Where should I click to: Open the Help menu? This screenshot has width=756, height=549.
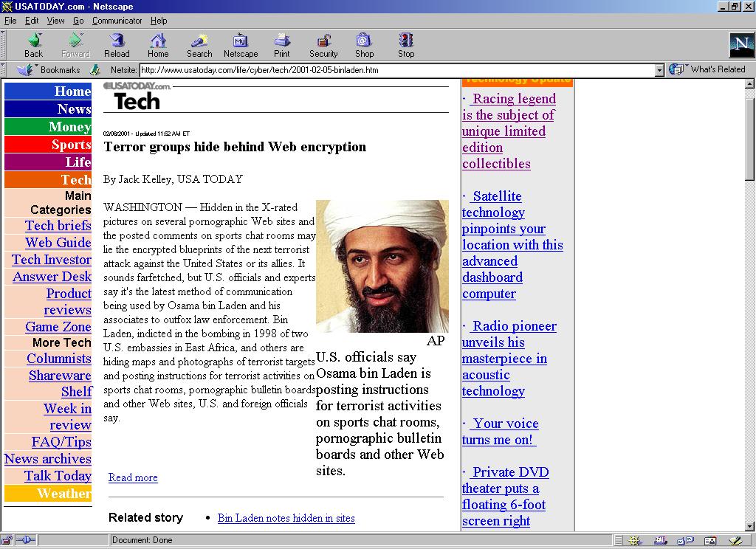coord(159,21)
